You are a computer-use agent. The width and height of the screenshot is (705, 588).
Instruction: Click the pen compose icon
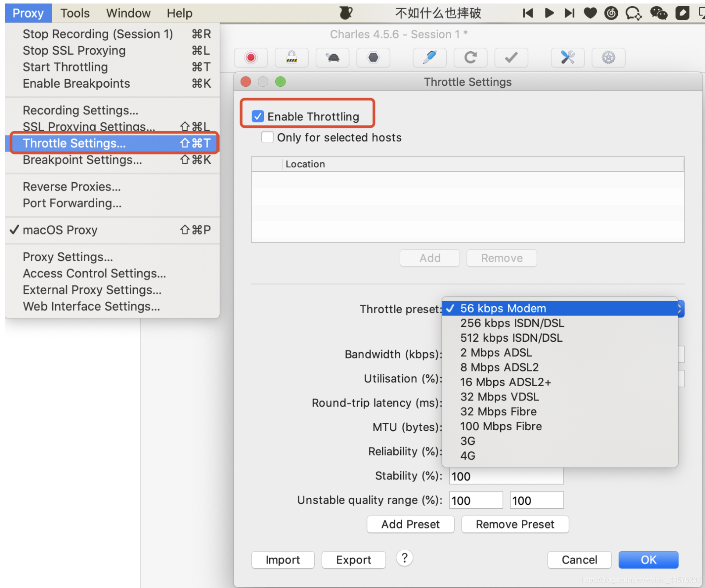[430, 57]
